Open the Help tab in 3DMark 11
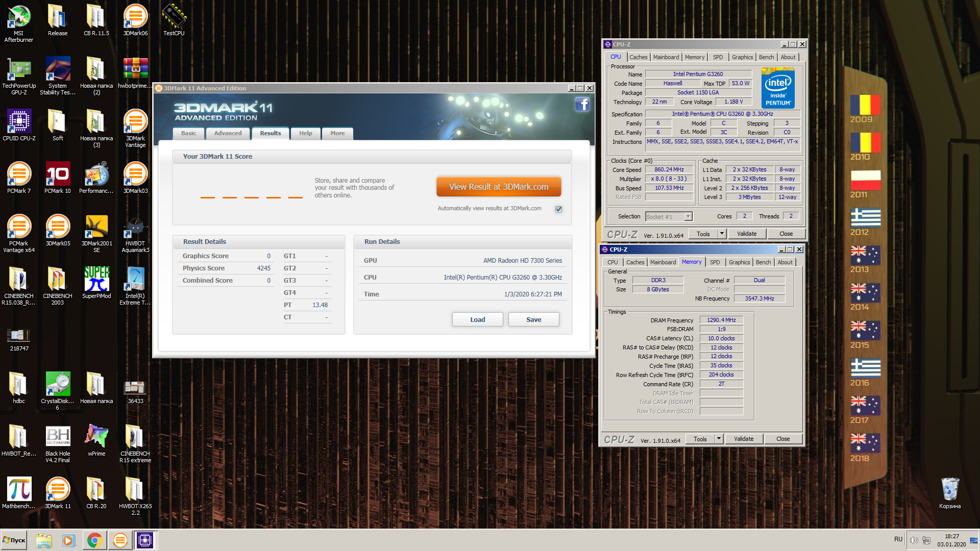 coord(305,133)
